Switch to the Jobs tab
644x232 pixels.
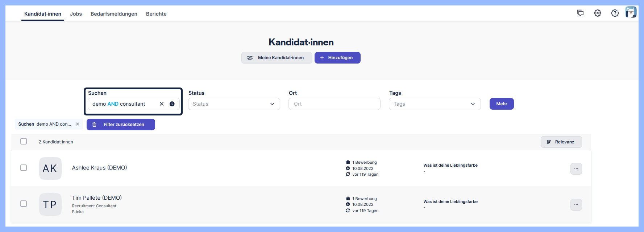coord(76,14)
